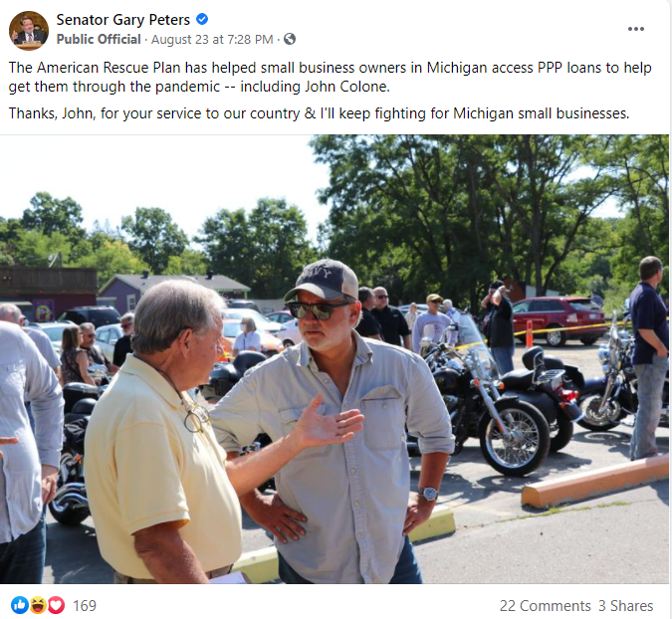Screen dimensions: 672x619
Task: Click the laughing haha reaction icon
Action: [x=38, y=605]
